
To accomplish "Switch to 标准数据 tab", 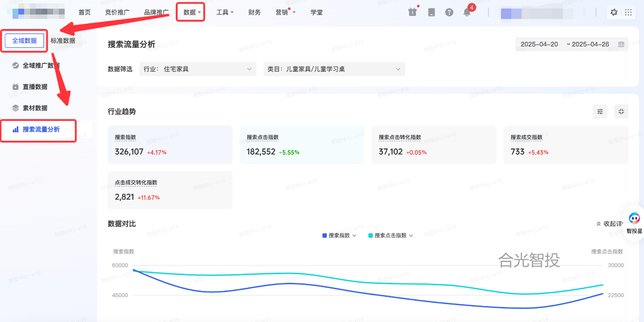I will pyautogui.click(x=63, y=41).
